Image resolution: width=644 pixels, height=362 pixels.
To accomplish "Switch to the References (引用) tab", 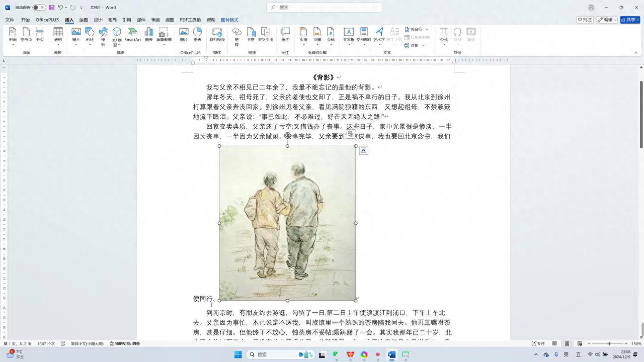I will 127,20.
